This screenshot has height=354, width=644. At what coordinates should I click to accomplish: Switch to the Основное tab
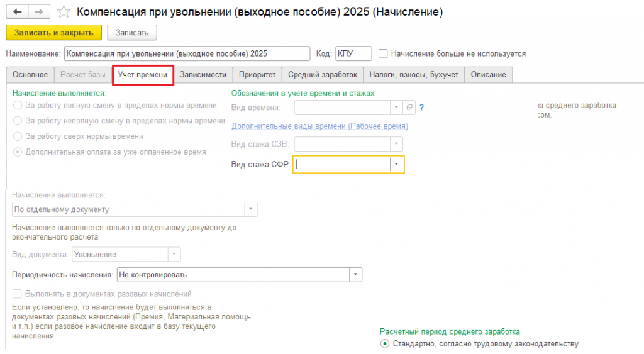pyautogui.click(x=30, y=75)
